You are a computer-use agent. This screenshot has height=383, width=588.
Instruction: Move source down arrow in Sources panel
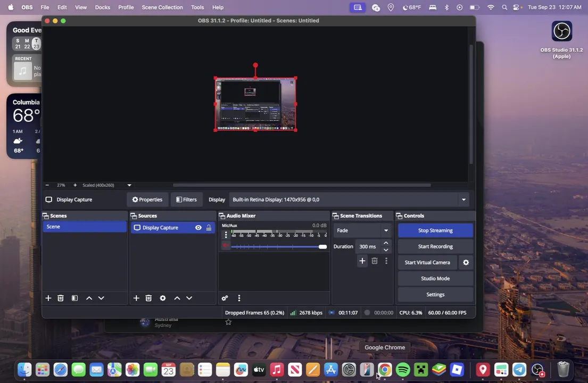click(x=189, y=298)
